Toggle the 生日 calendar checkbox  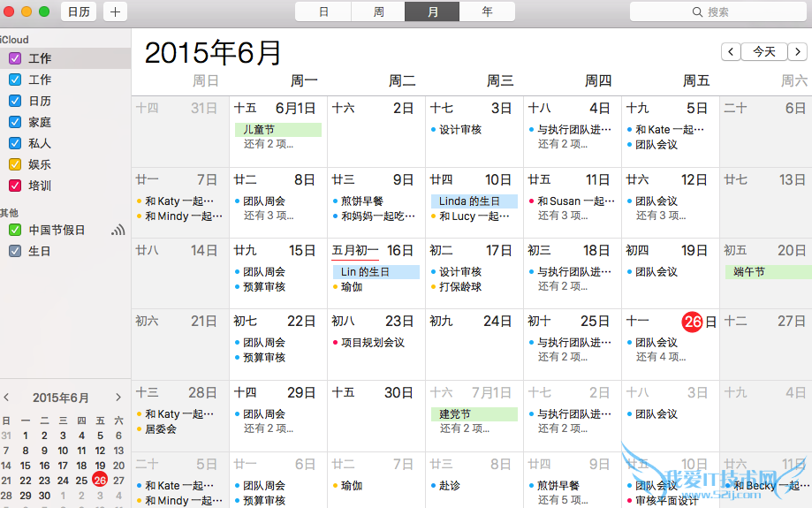[x=14, y=251]
